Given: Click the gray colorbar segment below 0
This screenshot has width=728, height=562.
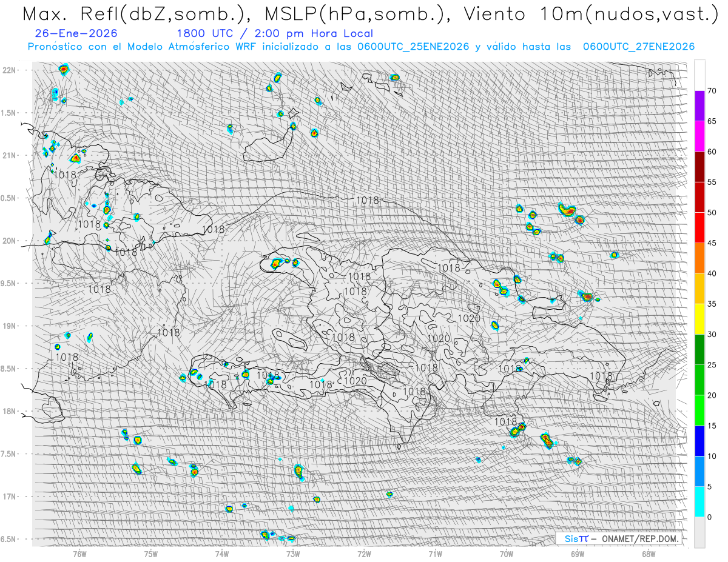Looking at the screenshot, I should (699, 532).
